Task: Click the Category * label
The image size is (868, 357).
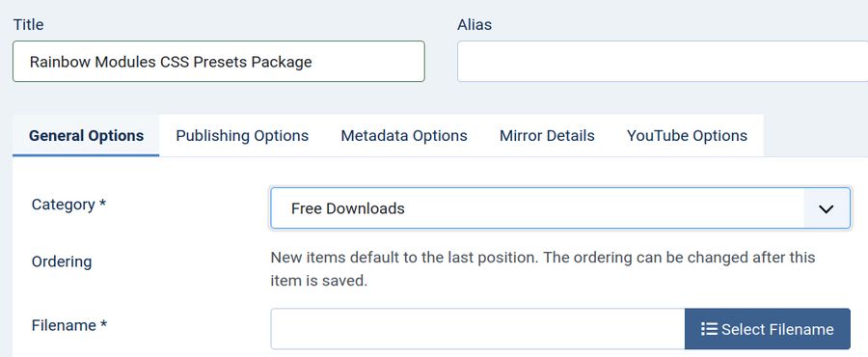Action: click(x=68, y=205)
